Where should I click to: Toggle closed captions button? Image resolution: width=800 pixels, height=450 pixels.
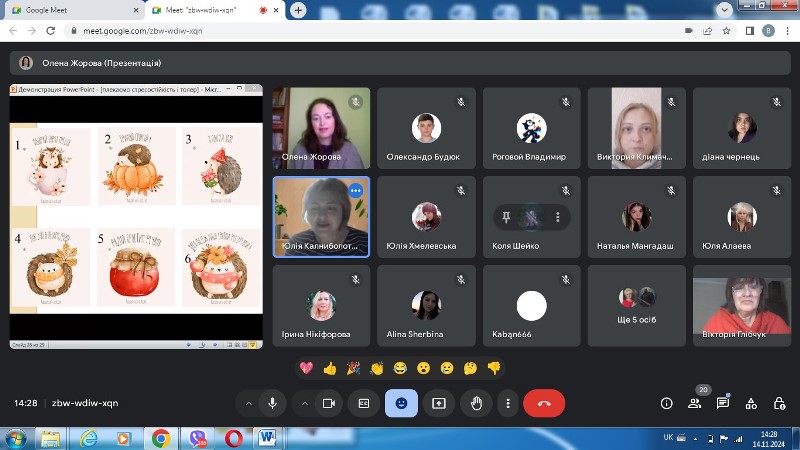click(x=364, y=403)
